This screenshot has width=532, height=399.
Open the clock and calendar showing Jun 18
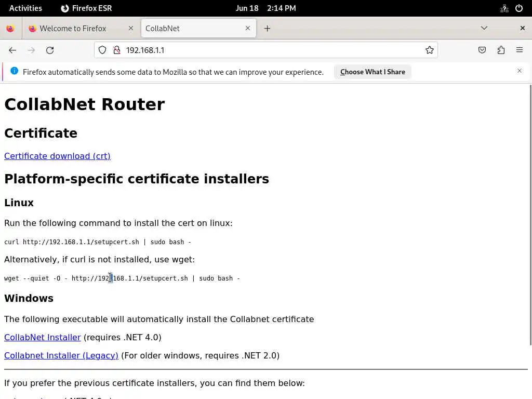(265, 8)
